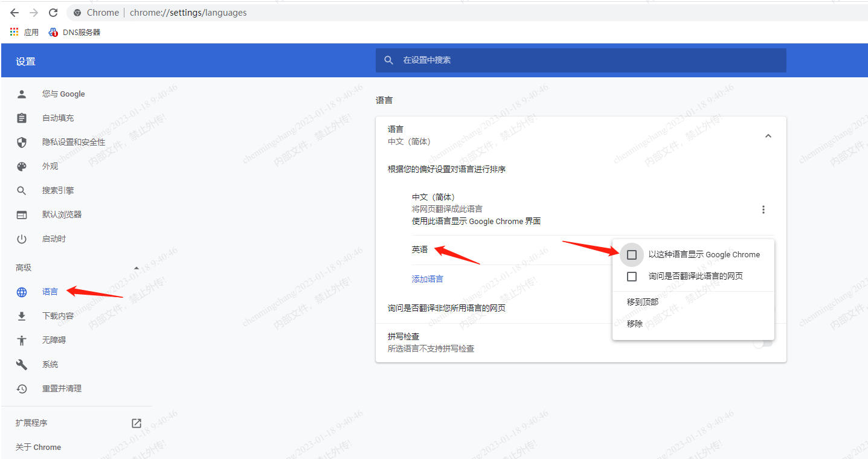Click the 中文（简体） language entry
868x459 pixels.
(x=433, y=197)
